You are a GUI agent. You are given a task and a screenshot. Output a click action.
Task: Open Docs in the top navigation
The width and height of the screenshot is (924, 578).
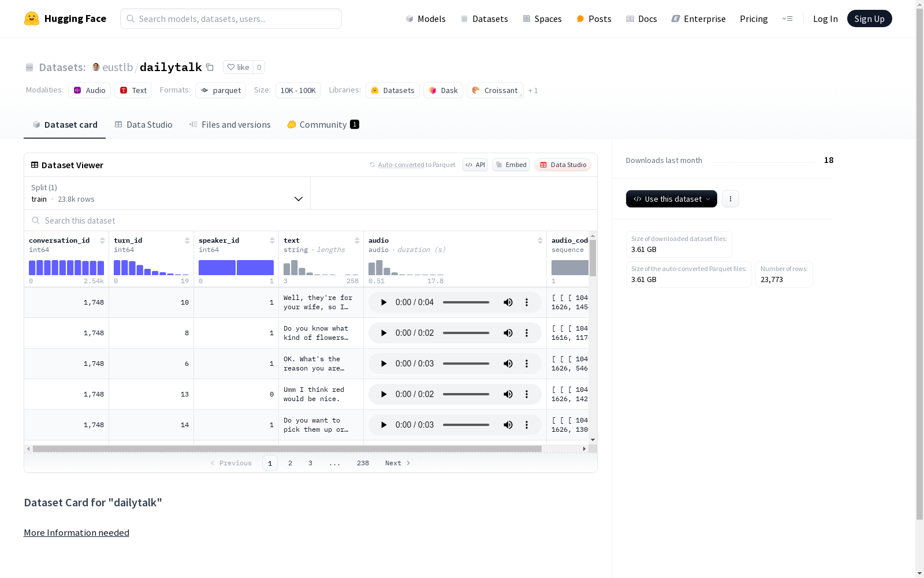[642, 18]
